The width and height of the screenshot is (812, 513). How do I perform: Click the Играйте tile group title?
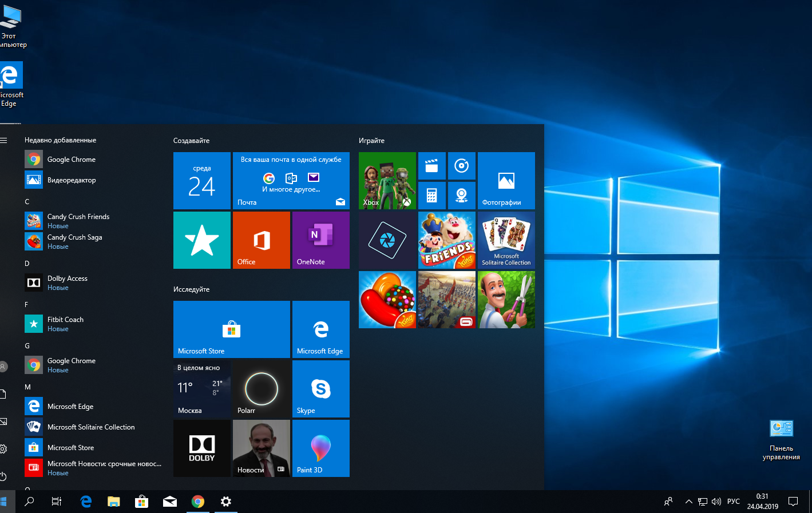(x=371, y=140)
